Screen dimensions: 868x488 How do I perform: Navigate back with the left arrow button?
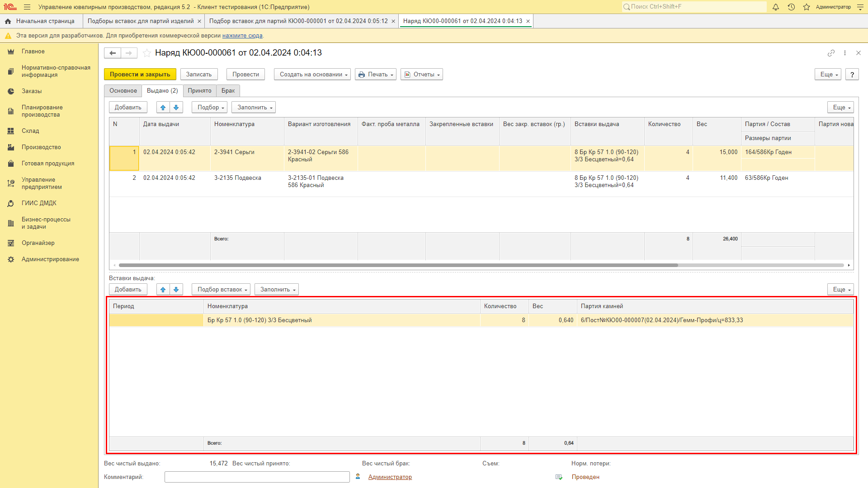[113, 53]
